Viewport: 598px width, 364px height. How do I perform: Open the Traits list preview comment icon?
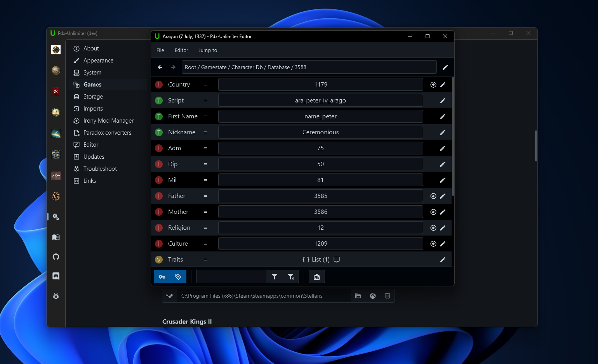337,260
